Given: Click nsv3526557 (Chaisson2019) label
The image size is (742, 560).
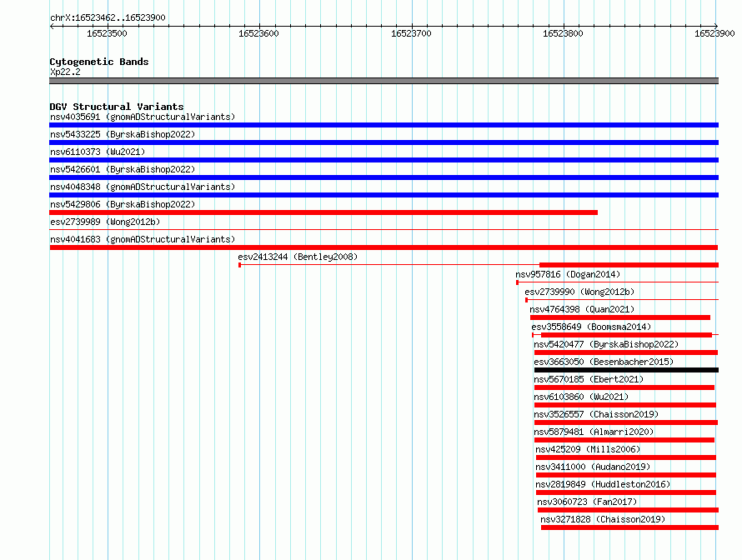Looking at the screenshot, I should [x=596, y=414].
